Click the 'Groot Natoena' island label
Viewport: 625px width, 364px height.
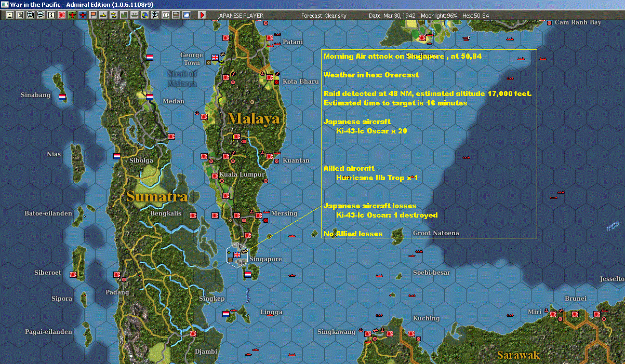[436, 233]
